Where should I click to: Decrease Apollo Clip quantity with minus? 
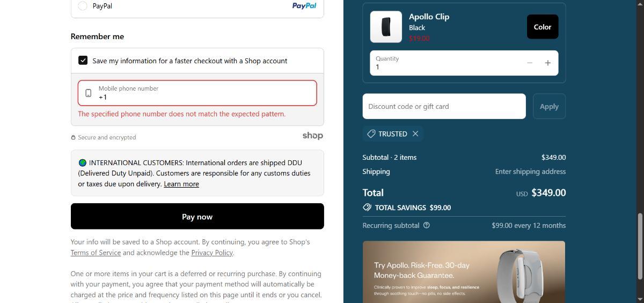pos(530,63)
